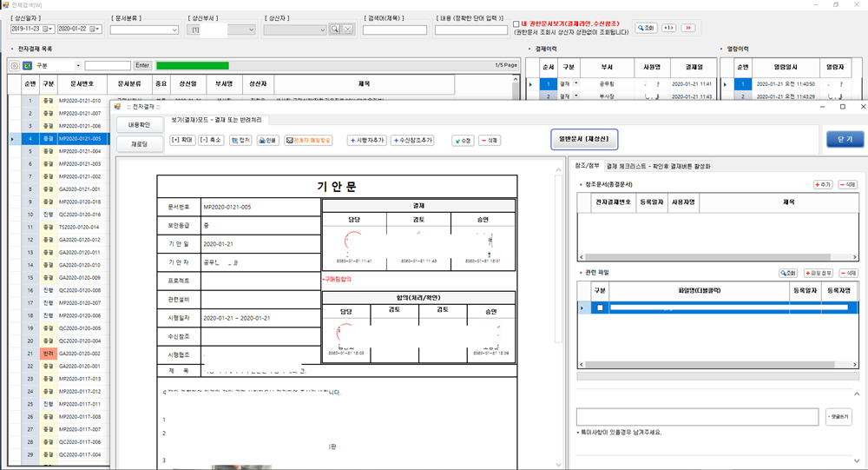Click calendar icon of end date 2020-01-22
This screenshot has width=868, height=470.
coord(95,29)
